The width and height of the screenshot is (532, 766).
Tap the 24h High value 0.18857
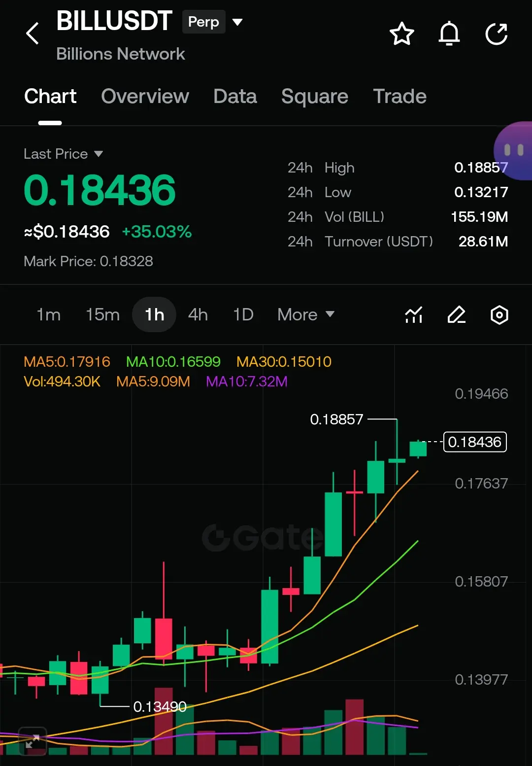pyautogui.click(x=481, y=168)
